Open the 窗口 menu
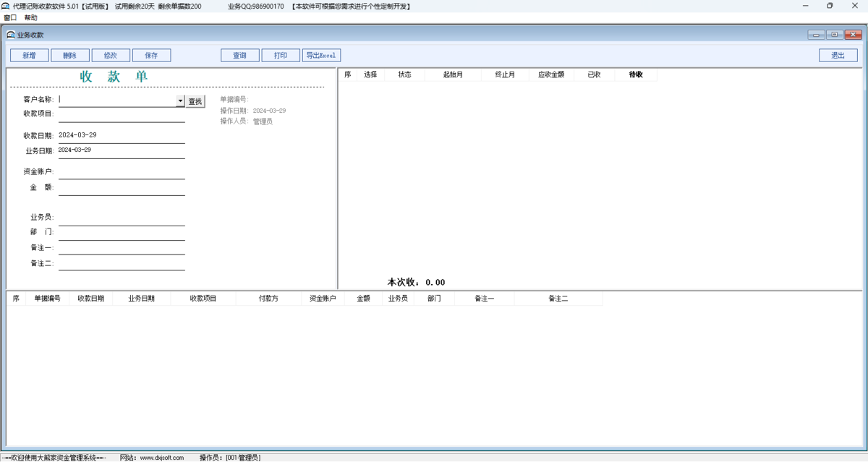 tap(10, 17)
